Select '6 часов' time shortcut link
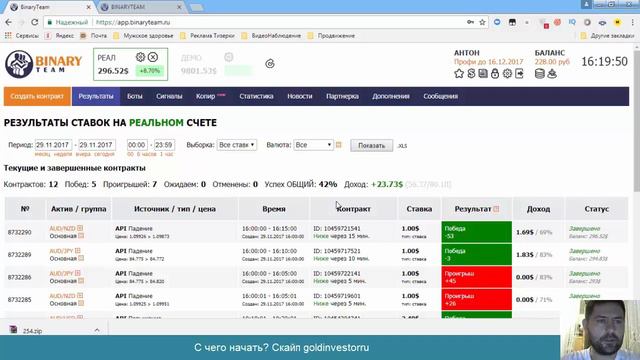 tap(147, 154)
